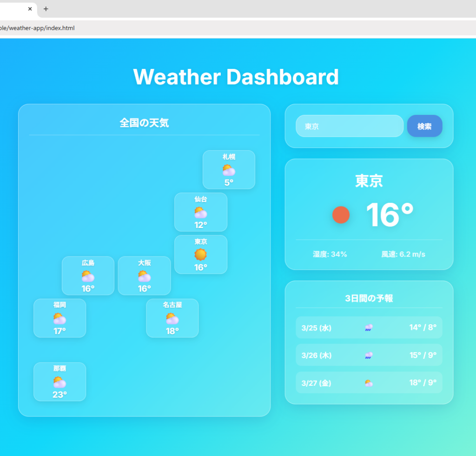The height and width of the screenshot is (456, 476).
Task: Click the rain icon for 3/26 (木)
Action: [369, 355]
